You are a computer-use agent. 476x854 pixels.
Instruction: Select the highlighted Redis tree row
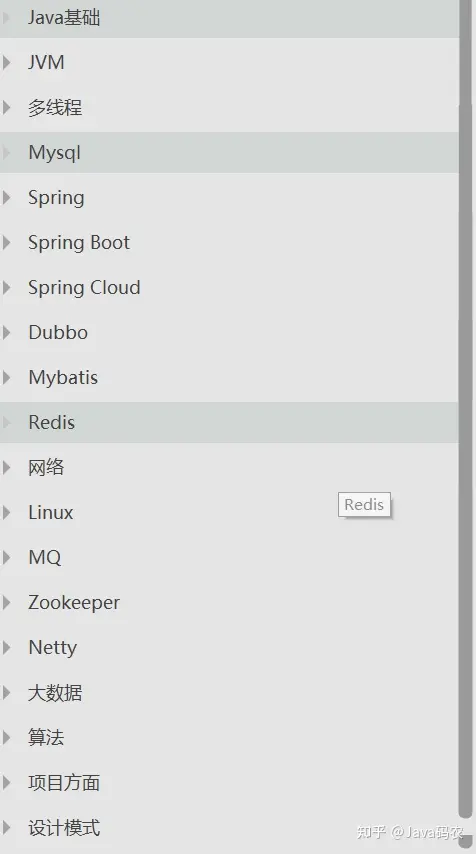pos(229,422)
